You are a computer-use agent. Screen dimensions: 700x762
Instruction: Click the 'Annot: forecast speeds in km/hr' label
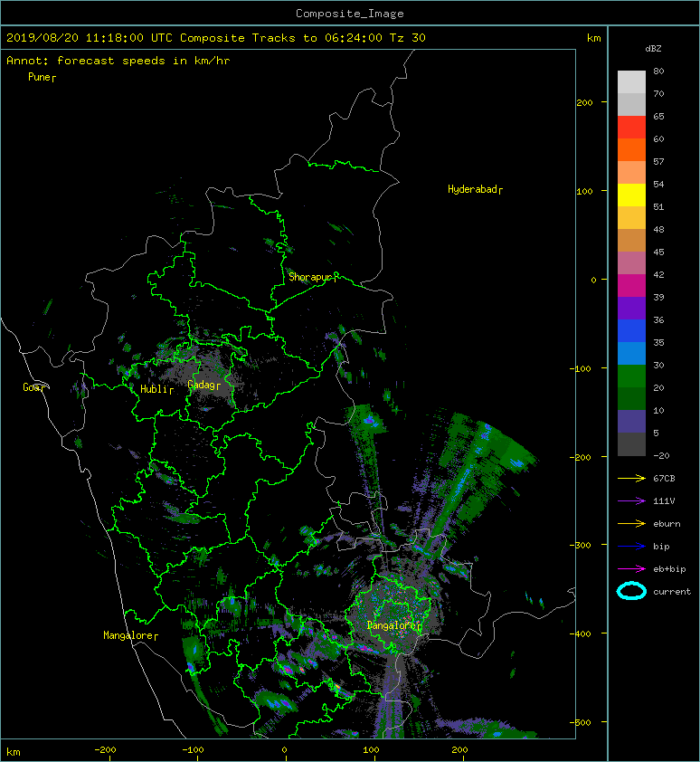(x=118, y=61)
